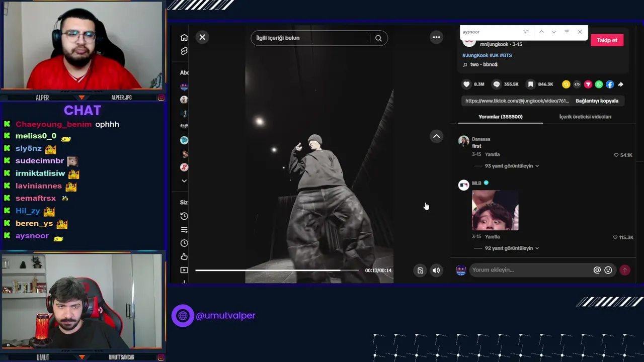The image size is (644, 362).
Task: Open the emoji picker in comment box
Action: coord(608,270)
